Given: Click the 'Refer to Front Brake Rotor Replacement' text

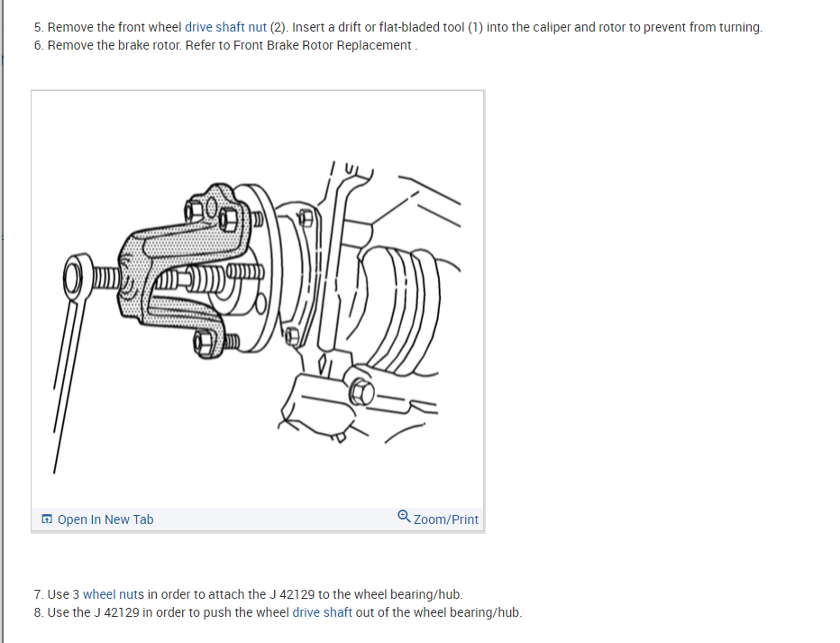Looking at the screenshot, I should (298, 46).
